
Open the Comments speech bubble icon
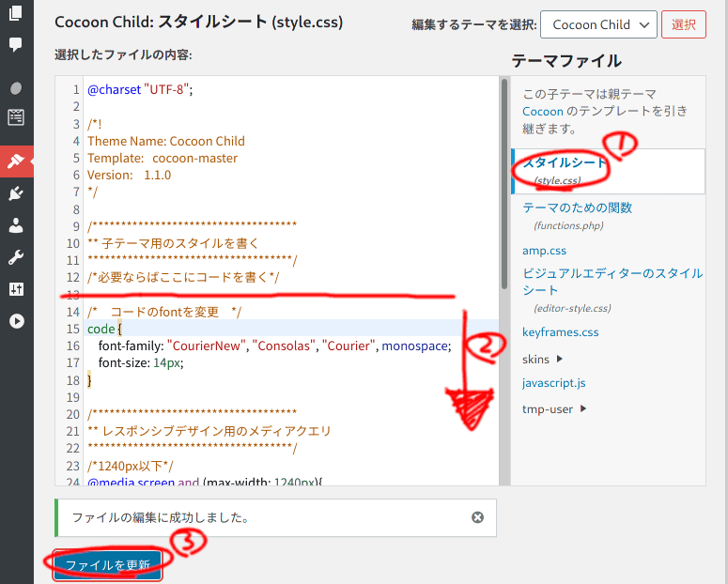pyautogui.click(x=16, y=44)
